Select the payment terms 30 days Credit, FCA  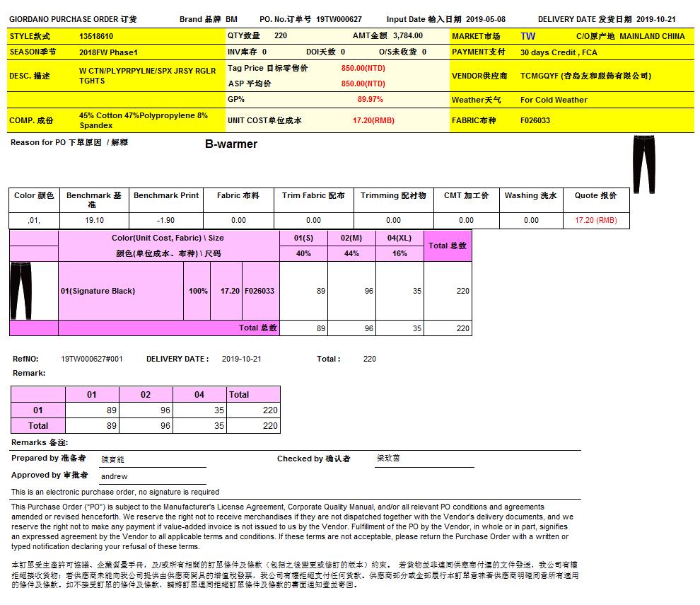click(x=559, y=52)
